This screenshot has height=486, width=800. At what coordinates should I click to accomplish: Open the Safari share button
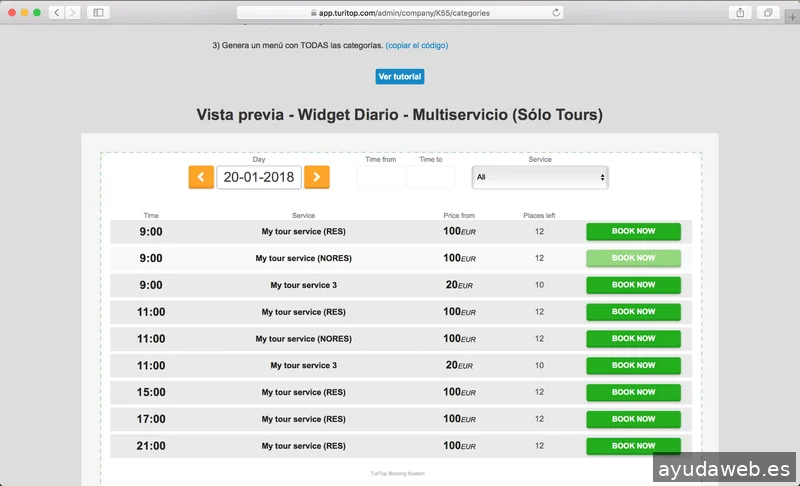coord(741,12)
